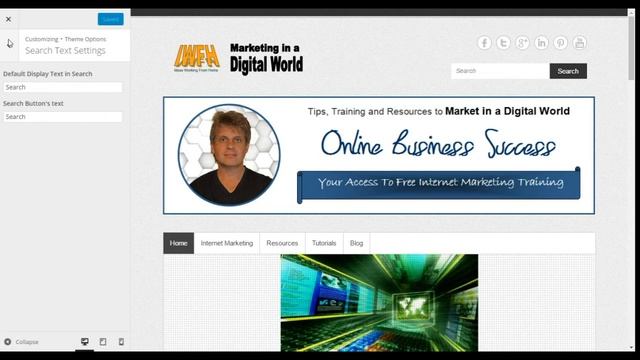Viewport: 640px width, 360px height.
Task: Open the Facebook social icon
Action: 484,42
